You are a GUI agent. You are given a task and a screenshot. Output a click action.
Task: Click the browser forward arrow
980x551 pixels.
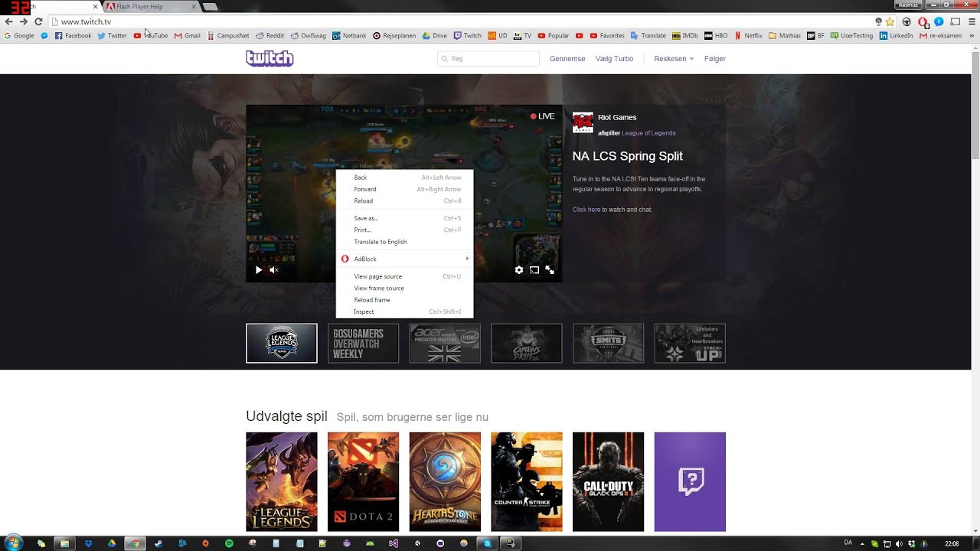pos(24,21)
